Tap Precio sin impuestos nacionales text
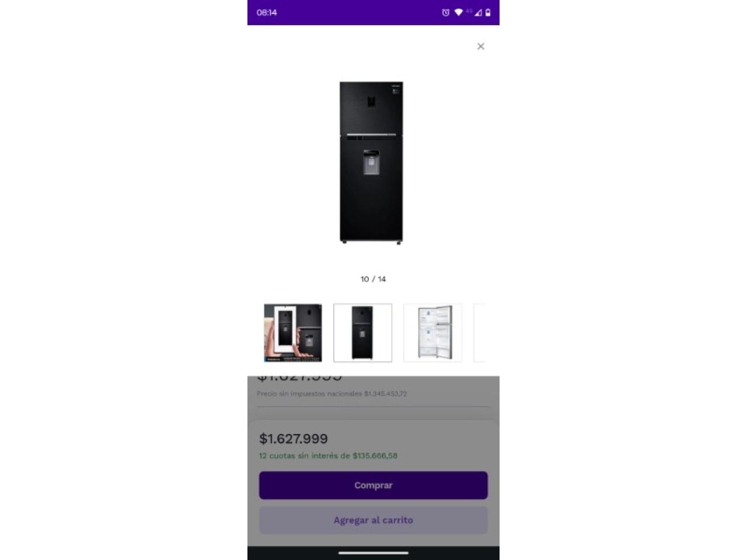 point(331,394)
